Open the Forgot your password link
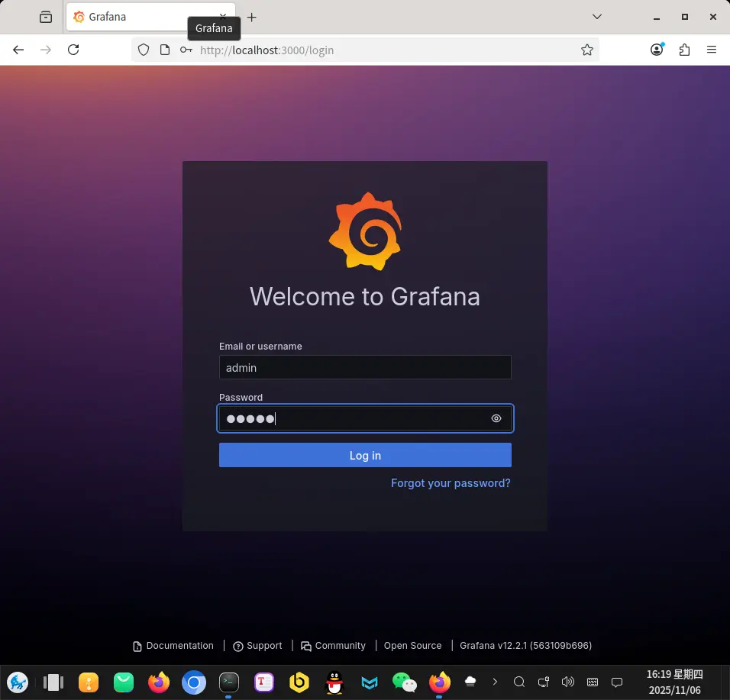Screen dimensions: 730x700 click(x=451, y=483)
